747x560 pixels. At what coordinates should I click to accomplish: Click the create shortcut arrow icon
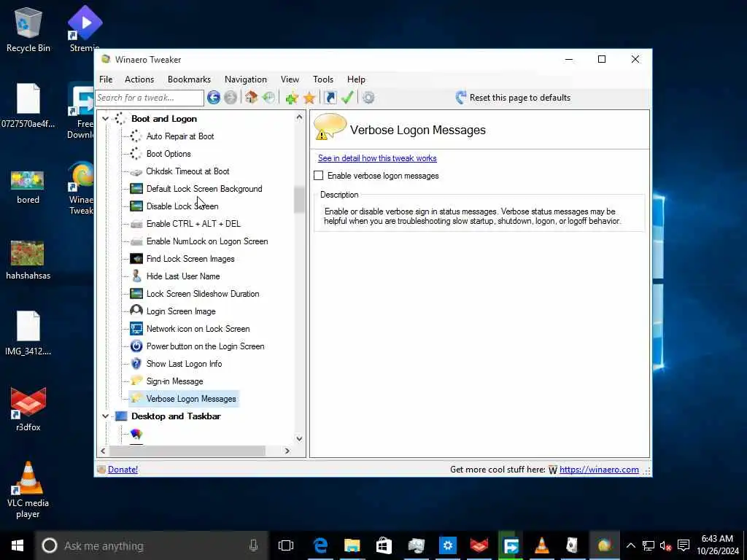[330, 98]
